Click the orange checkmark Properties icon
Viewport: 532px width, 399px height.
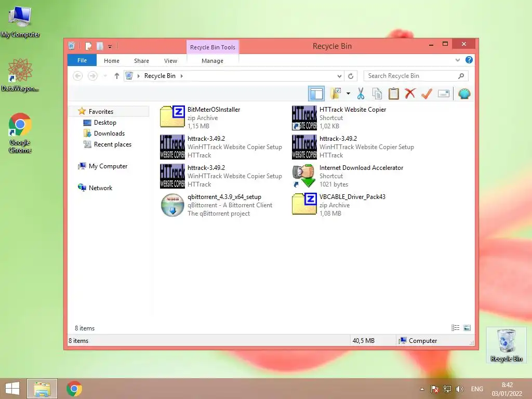[x=427, y=94]
